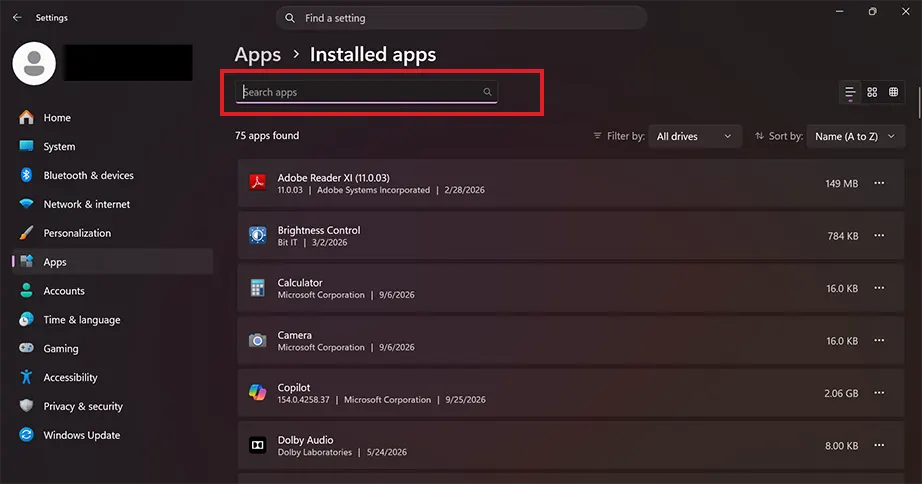This screenshot has width=922, height=484.
Task: Click the user profile avatar
Action: click(x=34, y=64)
